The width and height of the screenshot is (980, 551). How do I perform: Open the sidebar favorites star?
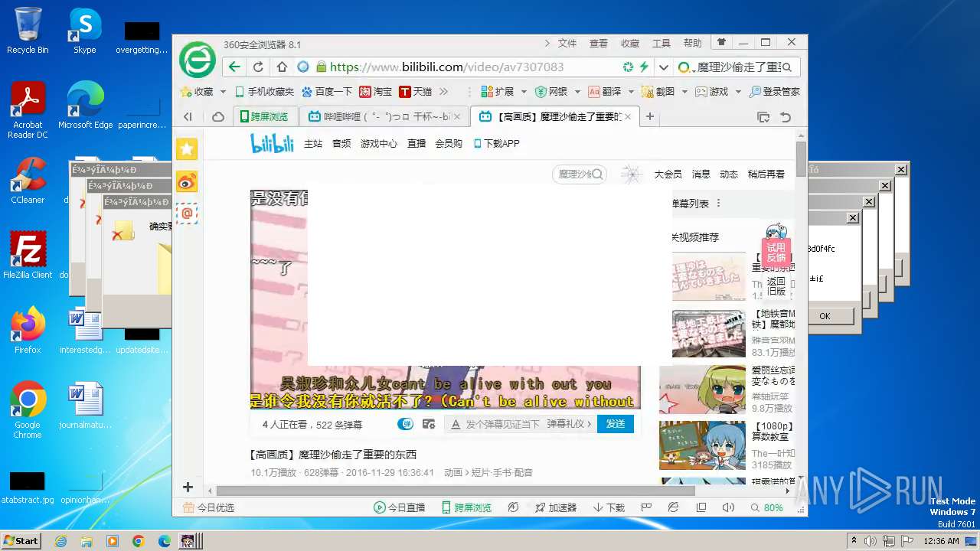click(x=188, y=149)
